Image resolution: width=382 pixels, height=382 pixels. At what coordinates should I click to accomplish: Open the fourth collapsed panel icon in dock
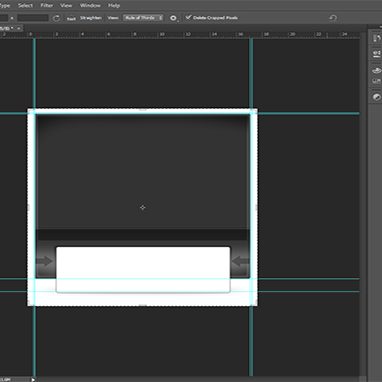[x=376, y=81]
